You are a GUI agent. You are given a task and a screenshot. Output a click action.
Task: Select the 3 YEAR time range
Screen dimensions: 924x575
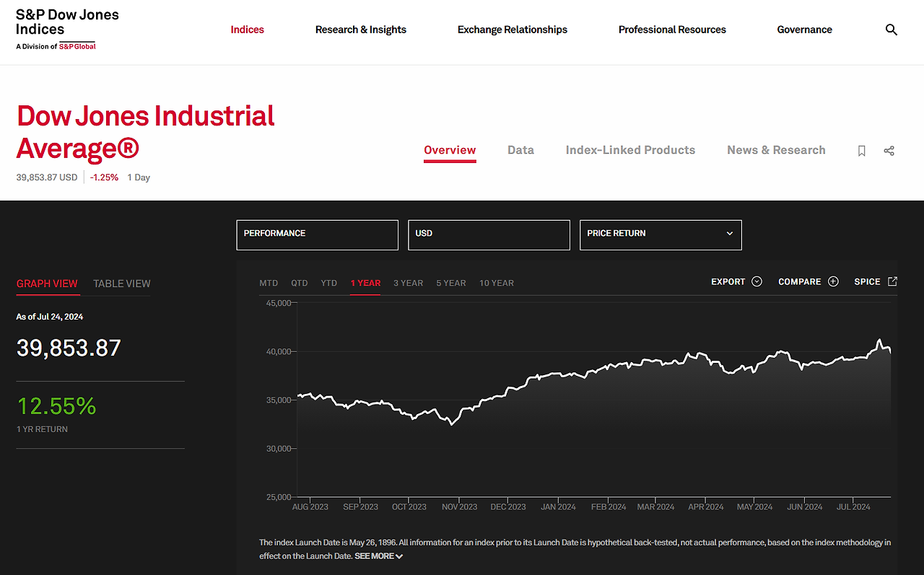tap(409, 283)
